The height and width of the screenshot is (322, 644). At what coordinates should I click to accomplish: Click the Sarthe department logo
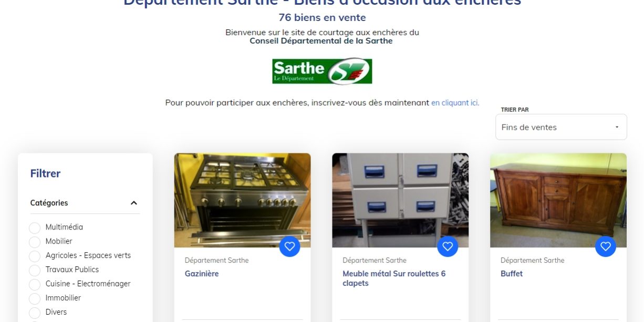click(x=322, y=71)
